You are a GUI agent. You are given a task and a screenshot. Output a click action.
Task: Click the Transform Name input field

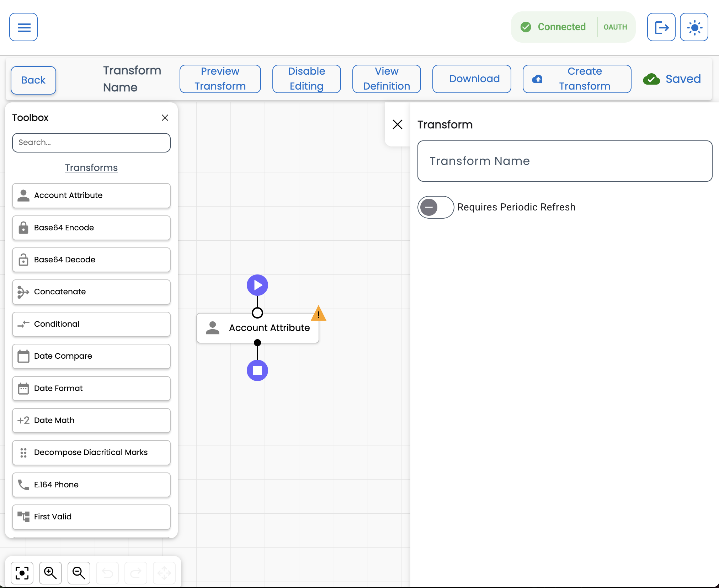coord(564,161)
